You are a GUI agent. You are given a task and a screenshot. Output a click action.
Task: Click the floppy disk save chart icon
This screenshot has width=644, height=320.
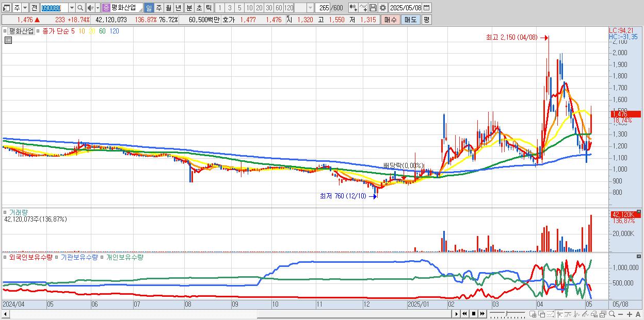coord(373,8)
